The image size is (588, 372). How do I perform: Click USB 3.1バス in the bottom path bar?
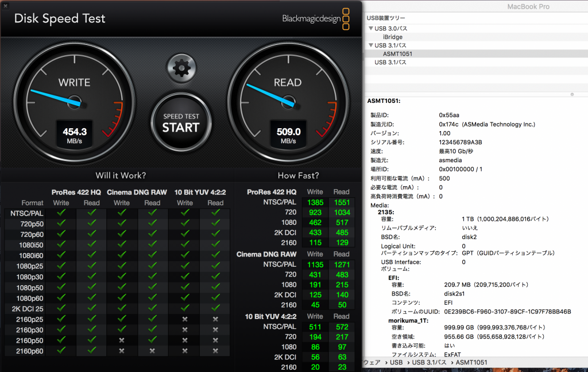click(429, 362)
